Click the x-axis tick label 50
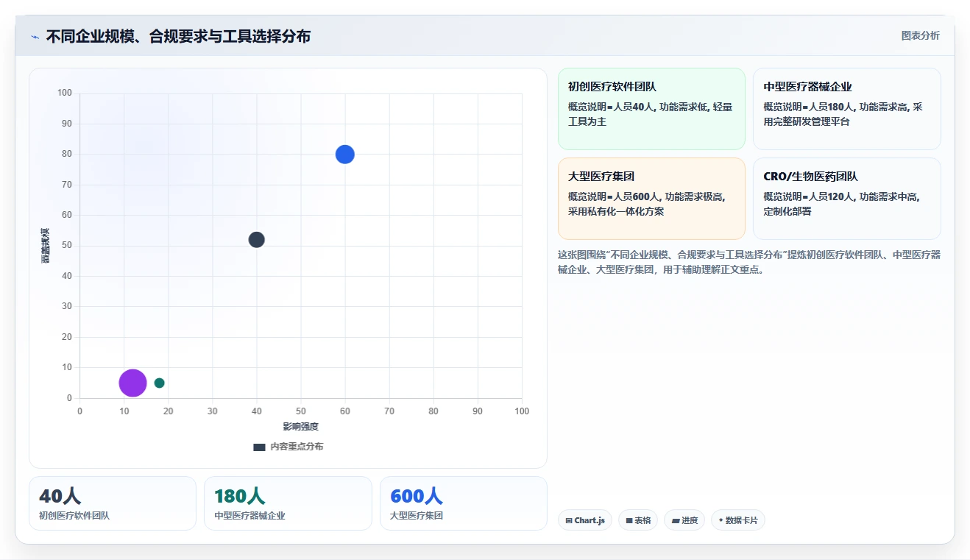This screenshot has width=970, height=560. click(301, 411)
